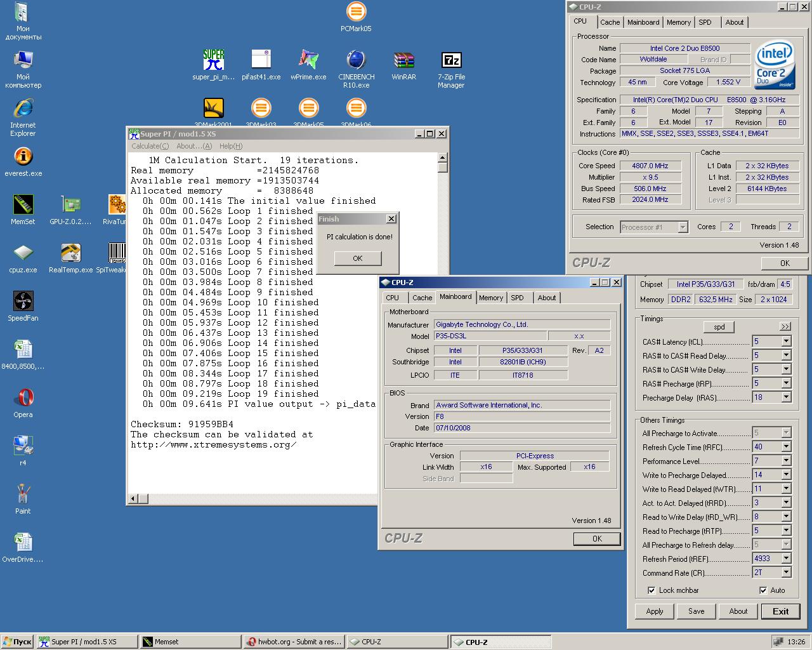
Task: Open 7-Zip File Manager icon
Action: pos(451,69)
